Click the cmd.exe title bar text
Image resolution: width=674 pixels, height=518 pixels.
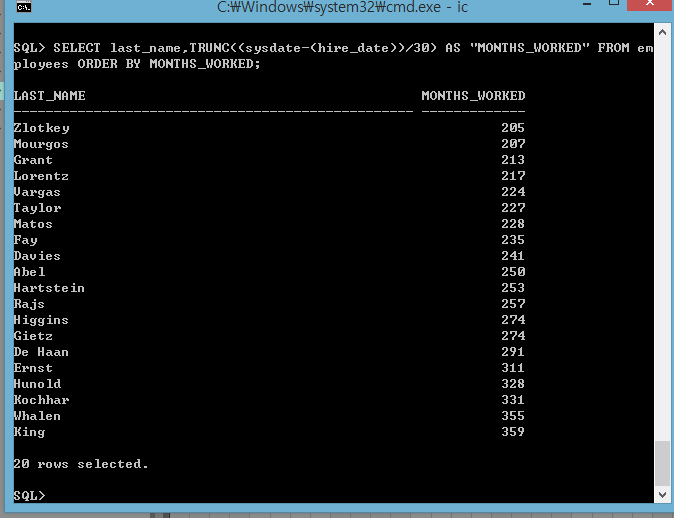[342, 7]
